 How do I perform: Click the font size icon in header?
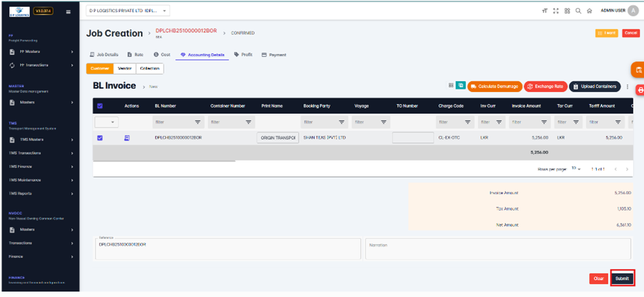point(545,11)
